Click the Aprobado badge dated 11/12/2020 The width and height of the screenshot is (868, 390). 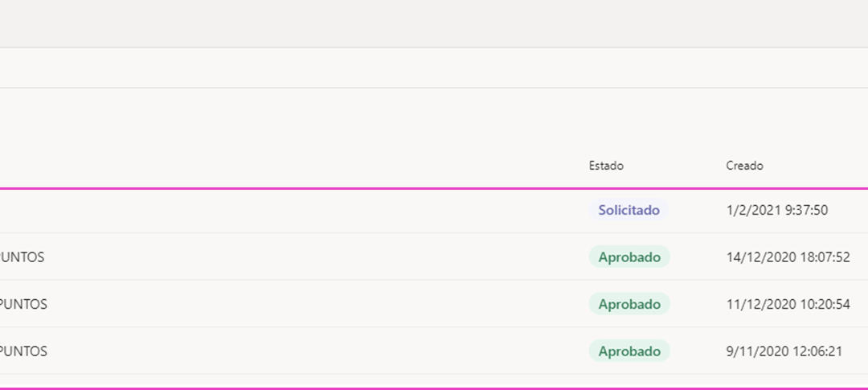coord(629,304)
